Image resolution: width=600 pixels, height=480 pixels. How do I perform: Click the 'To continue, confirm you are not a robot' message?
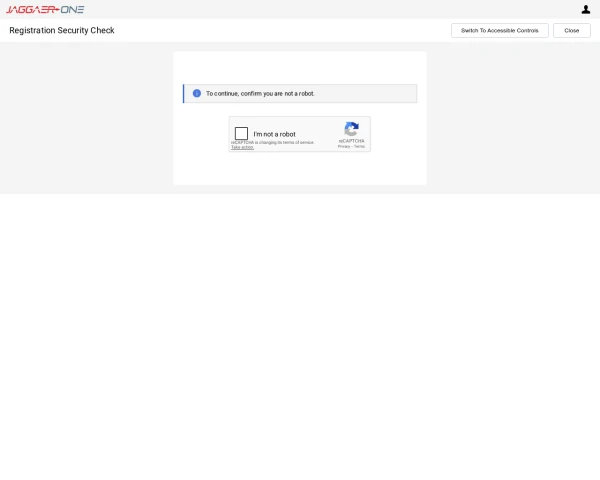click(x=260, y=93)
